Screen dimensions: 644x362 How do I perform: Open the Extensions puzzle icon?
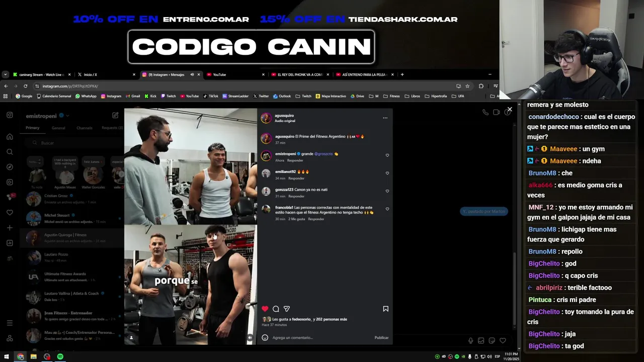pos(481,86)
